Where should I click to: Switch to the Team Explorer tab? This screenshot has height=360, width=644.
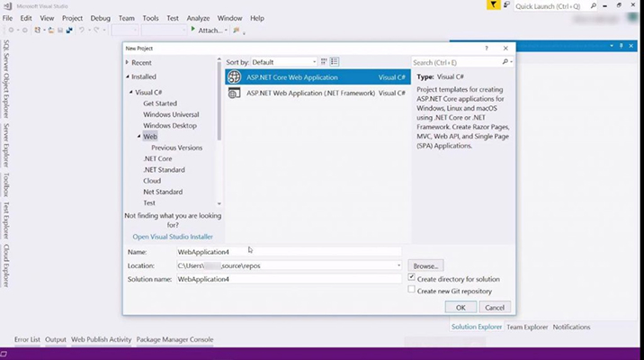coord(526,328)
